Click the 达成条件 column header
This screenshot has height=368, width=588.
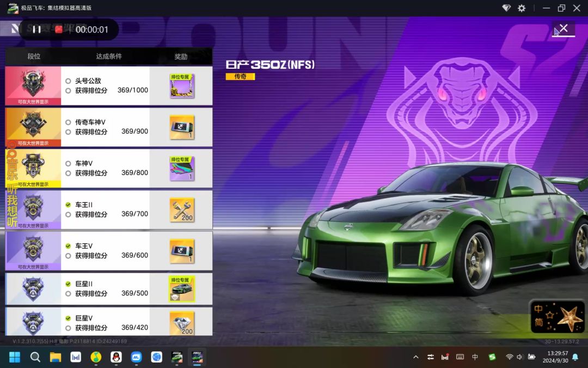coord(109,56)
